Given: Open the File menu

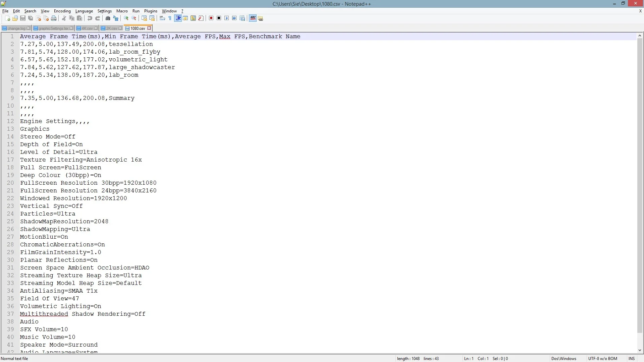Looking at the screenshot, I should pos(5,11).
